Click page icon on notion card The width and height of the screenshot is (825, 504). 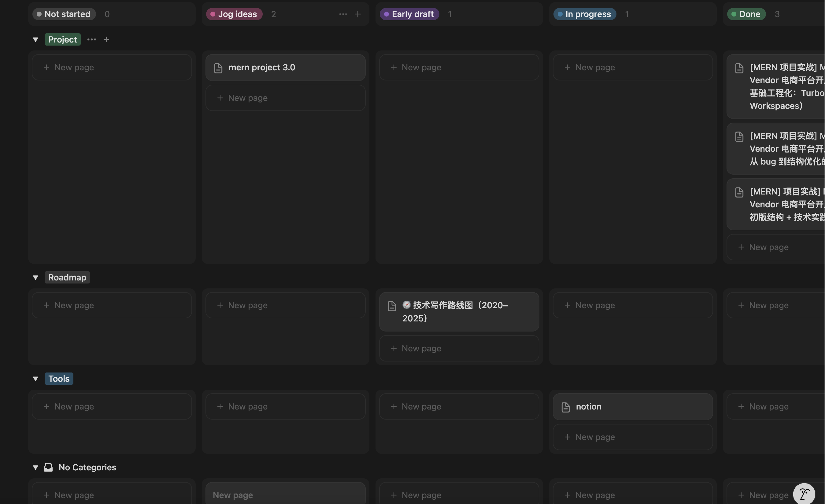(x=565, y=407)
